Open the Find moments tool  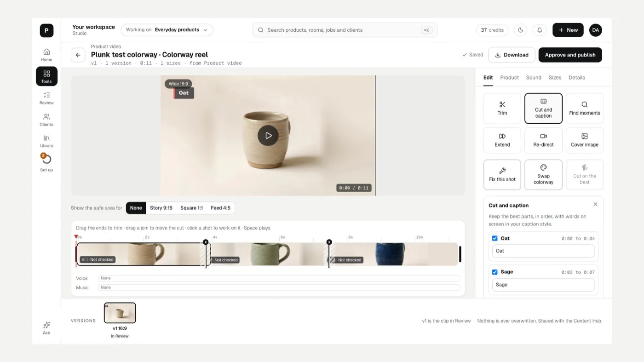[585, 109]
